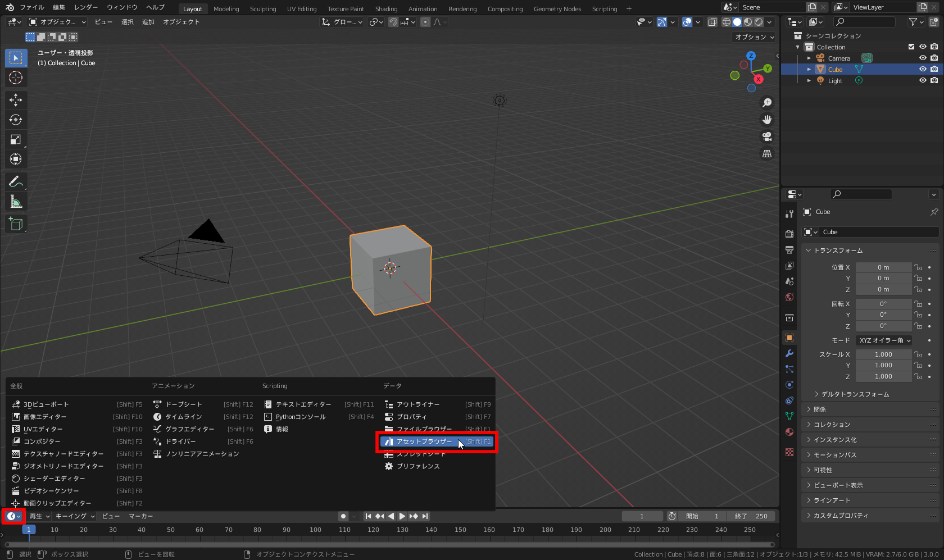Open the Object Constraints properties tab

[x=789, y=400]
